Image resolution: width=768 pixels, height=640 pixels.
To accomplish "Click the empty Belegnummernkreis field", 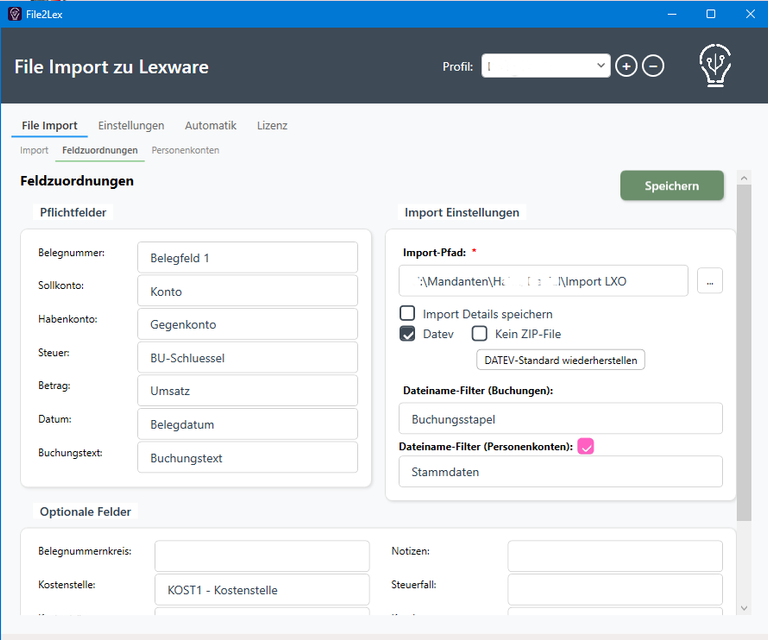I will 262,556.
